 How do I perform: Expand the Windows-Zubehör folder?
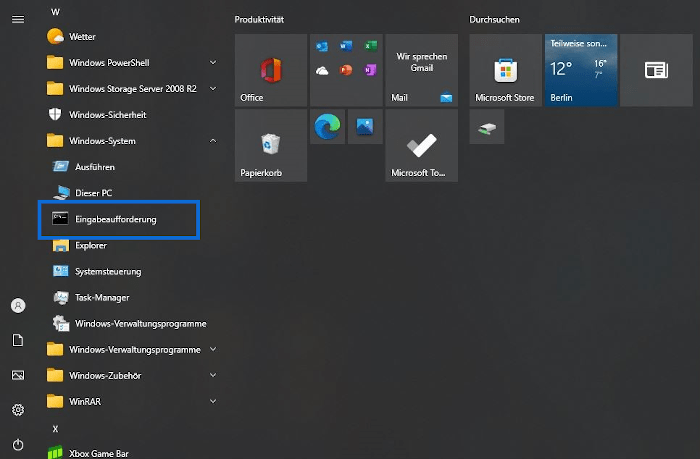point(132,376)
